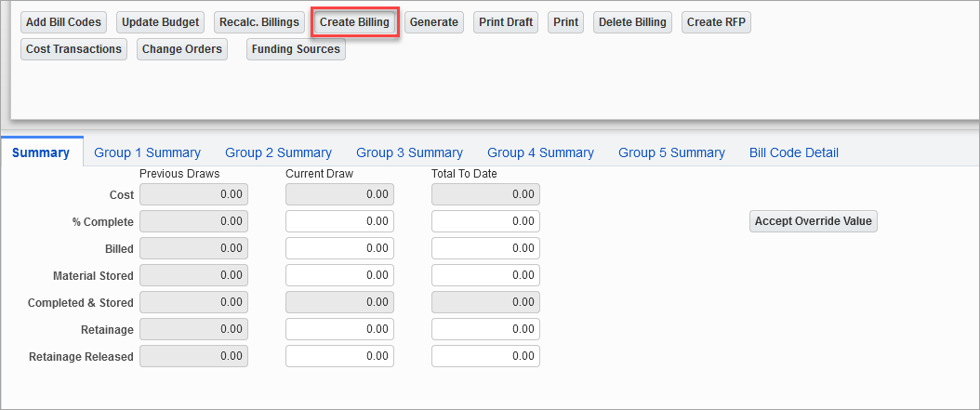This screenshot has width=980, height=410.
Task: Click Accept Override Value
Action: tap(814, 220)
